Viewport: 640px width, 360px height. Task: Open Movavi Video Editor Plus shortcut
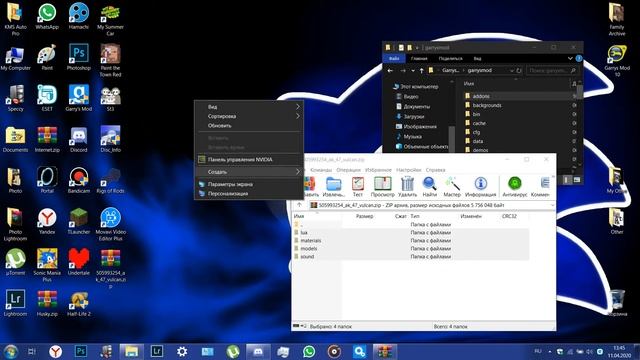click(x=110, y=224)
